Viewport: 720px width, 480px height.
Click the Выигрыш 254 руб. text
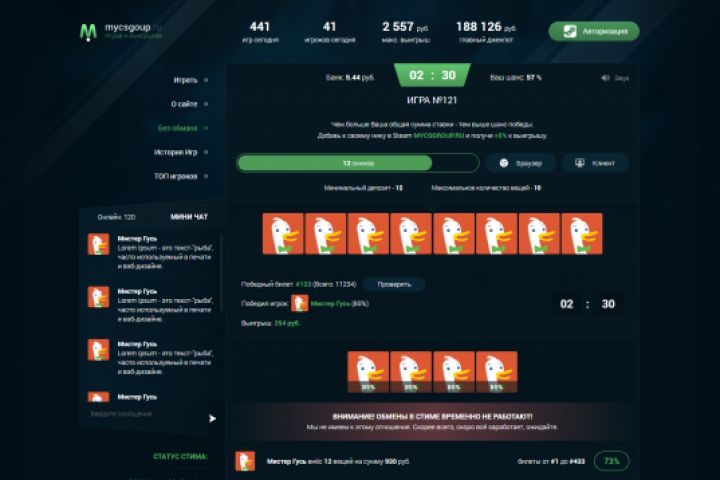tap(270, 323)
